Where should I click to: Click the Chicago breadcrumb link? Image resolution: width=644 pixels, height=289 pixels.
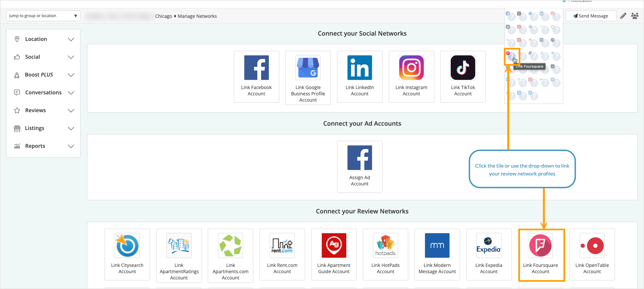click(x=164, y=16)
